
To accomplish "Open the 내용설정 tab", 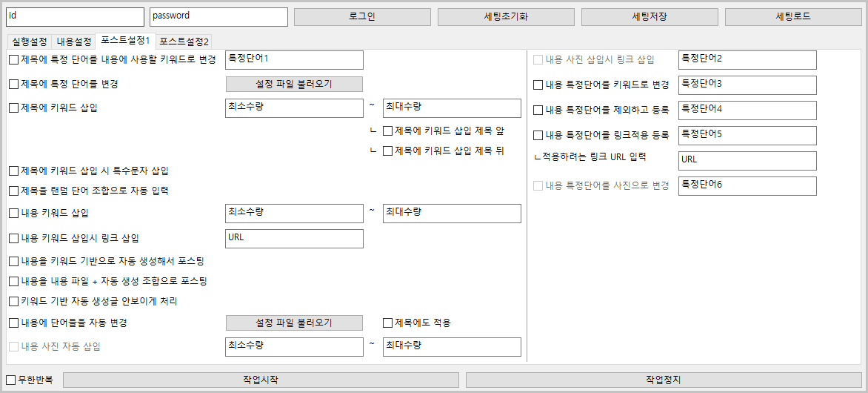I will pyautogui.click(x=74, y=42).
